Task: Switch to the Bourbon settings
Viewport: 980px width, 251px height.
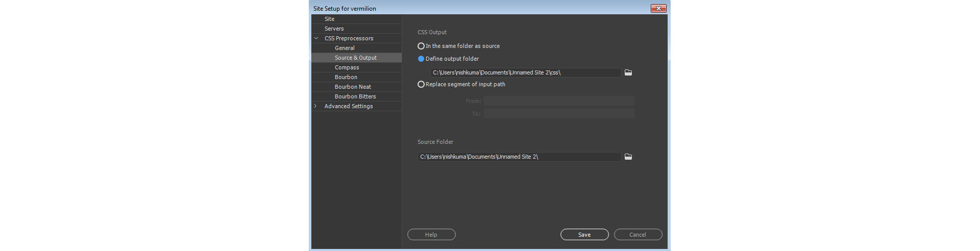Action: tap(346, 77)
